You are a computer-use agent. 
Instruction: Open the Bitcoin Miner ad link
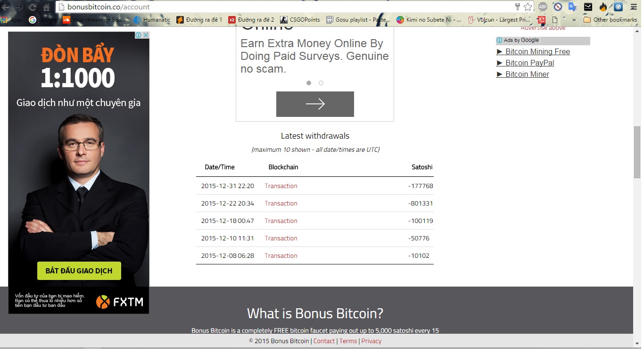523,74
